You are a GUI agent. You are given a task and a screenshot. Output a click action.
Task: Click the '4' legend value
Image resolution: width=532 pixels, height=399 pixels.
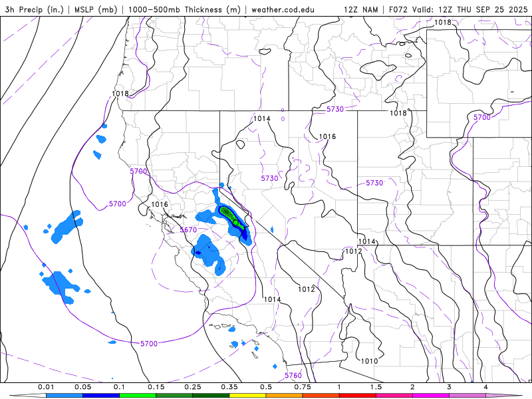click(486, 387)
